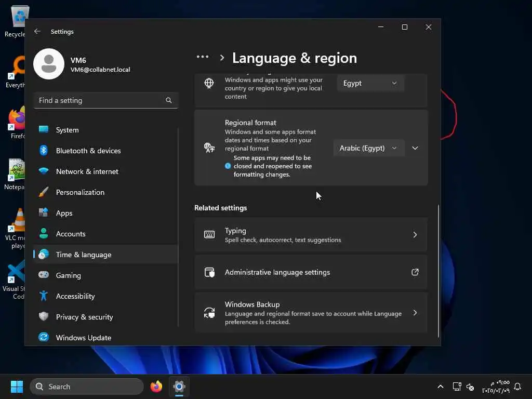Open the Windows Start menu

click(17, 387)
